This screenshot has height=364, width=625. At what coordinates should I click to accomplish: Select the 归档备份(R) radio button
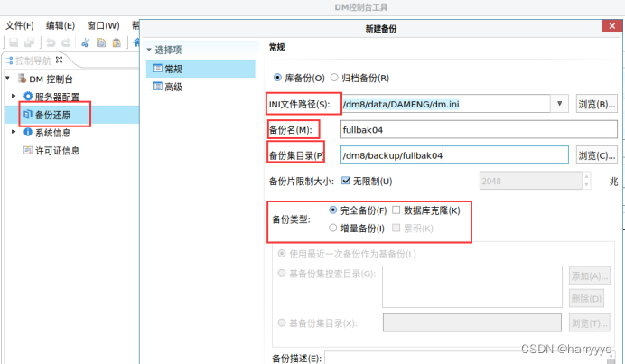click(x=334, y=78)
